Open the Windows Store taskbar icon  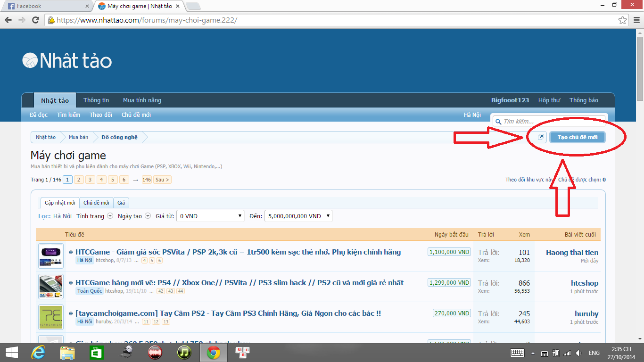[x=96, y=353]
